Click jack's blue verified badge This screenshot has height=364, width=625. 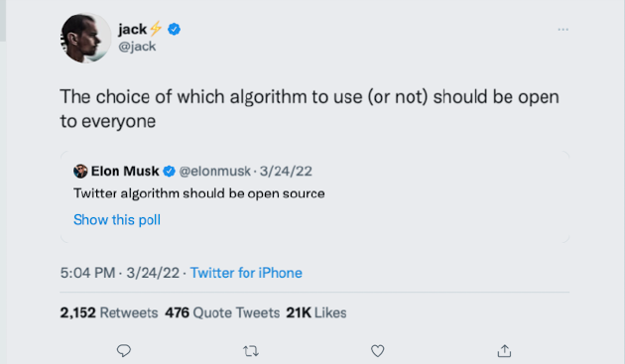(174, 29)
